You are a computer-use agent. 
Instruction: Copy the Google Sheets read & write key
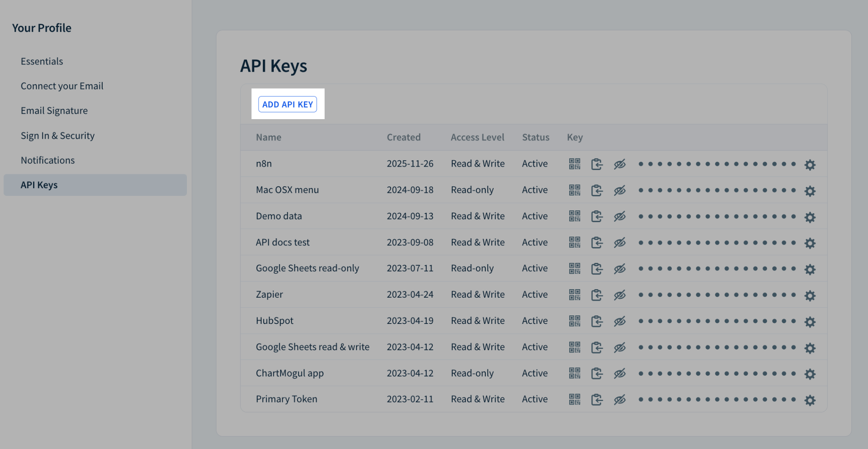pyautogui.click(x=597, y=347)
